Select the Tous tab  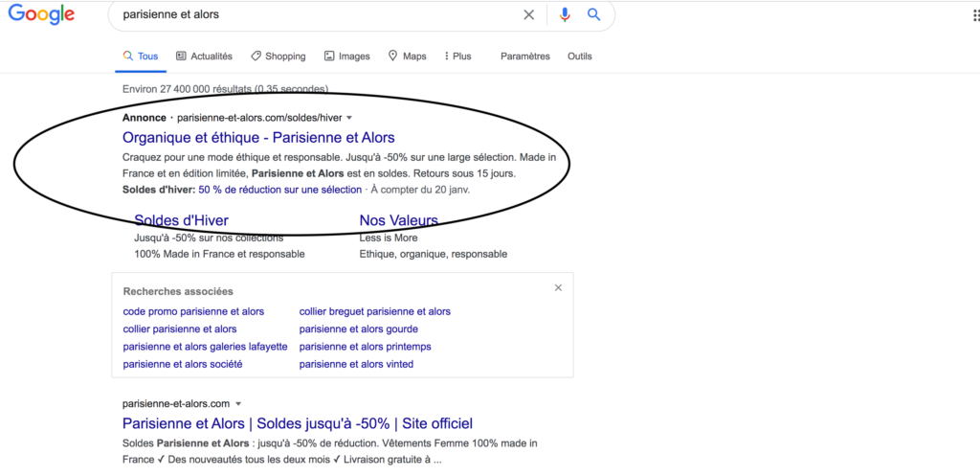[x=141, y=57]
